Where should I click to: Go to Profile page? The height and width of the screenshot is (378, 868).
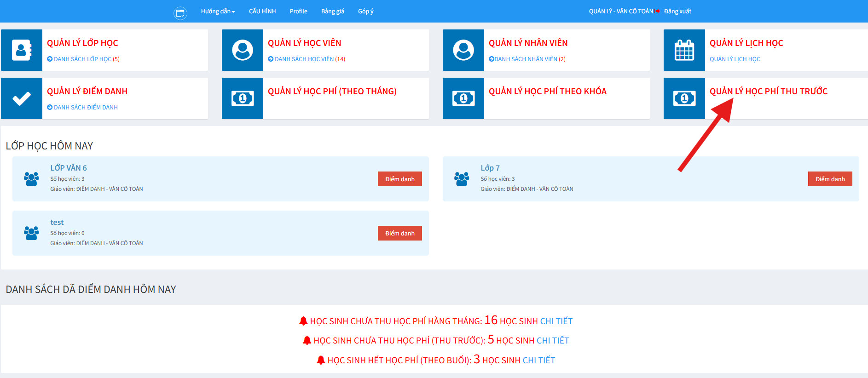298,11
